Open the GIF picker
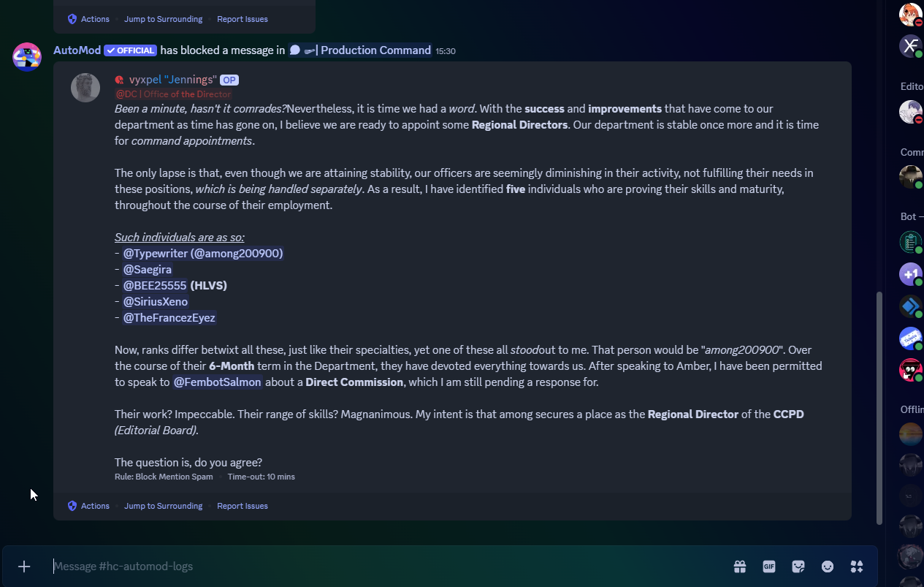The image size is (924, 587). [x=769, y=567]
